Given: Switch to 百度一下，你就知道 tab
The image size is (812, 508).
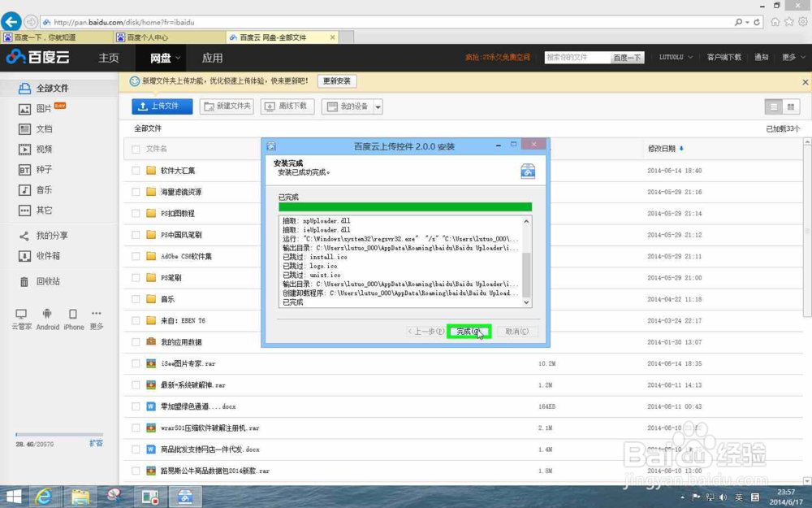Looking at the screenshot, I should (57, 37).
